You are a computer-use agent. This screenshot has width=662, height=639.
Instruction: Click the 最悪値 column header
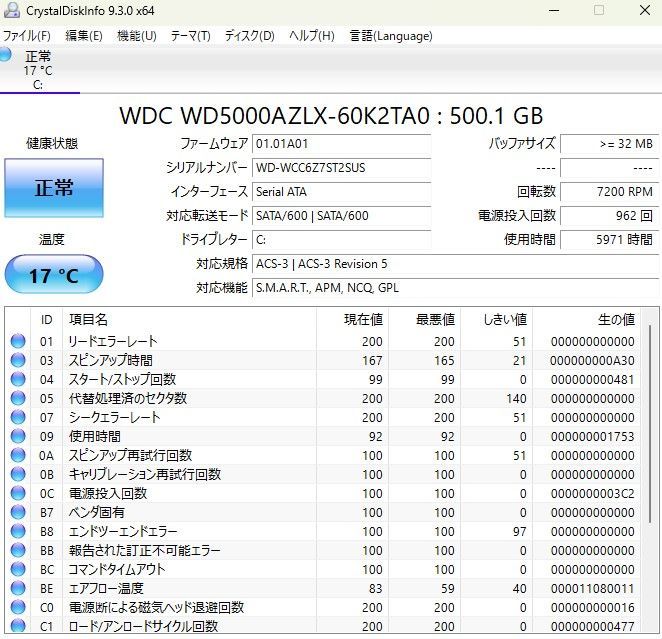(x=425, y=320)
